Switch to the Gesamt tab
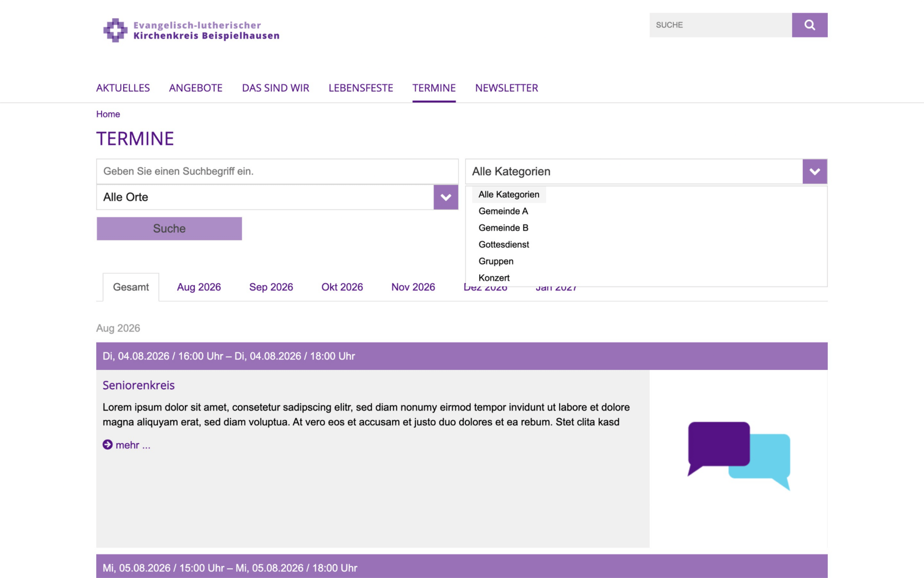The width and height of the screenshot is (924, 578). (x=131, y=287)
